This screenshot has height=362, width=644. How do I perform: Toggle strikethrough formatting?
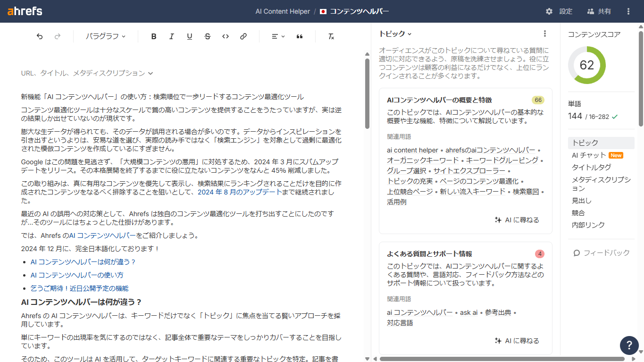(207, 36)
